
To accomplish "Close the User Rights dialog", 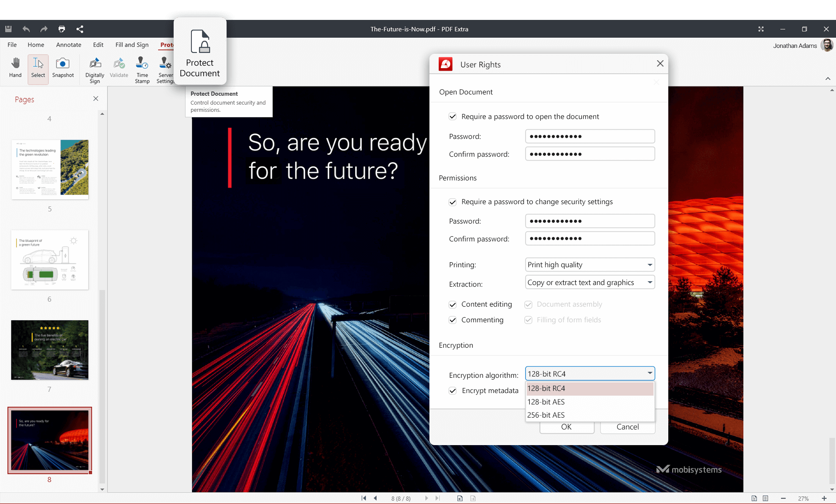I will tap(660, 64).
